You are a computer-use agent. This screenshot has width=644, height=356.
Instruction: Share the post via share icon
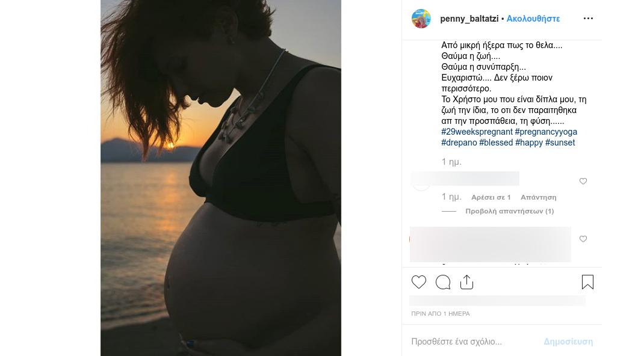[467, 282]
